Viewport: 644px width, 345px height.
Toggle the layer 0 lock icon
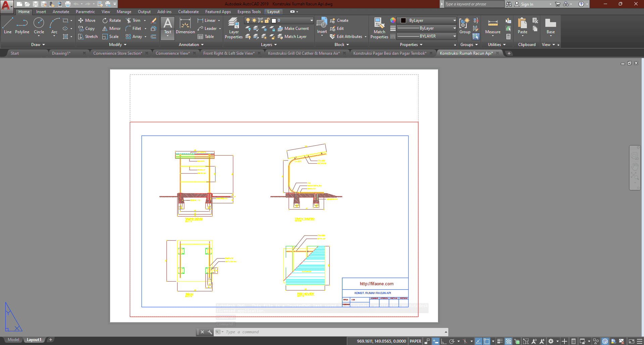[267, 20]
